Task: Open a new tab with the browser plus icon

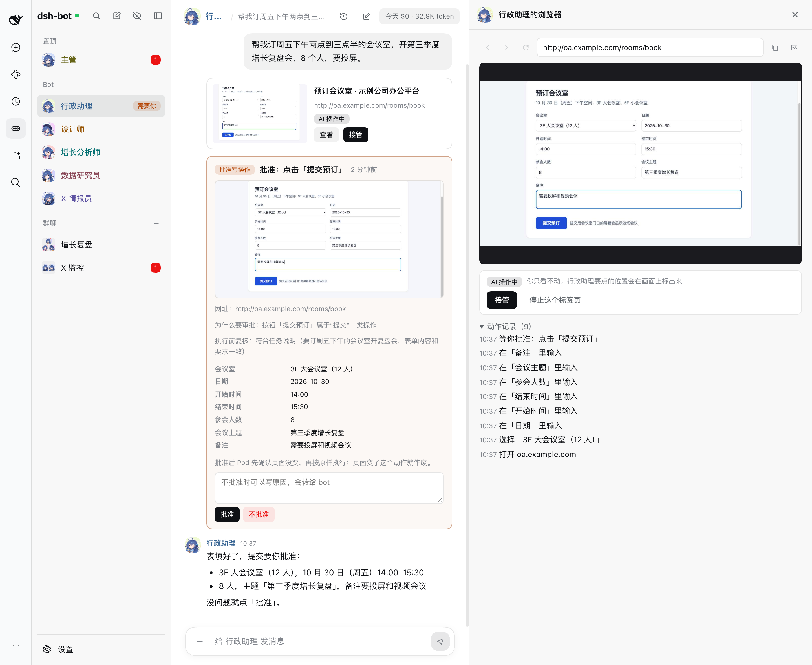Action: click(773, 15)
